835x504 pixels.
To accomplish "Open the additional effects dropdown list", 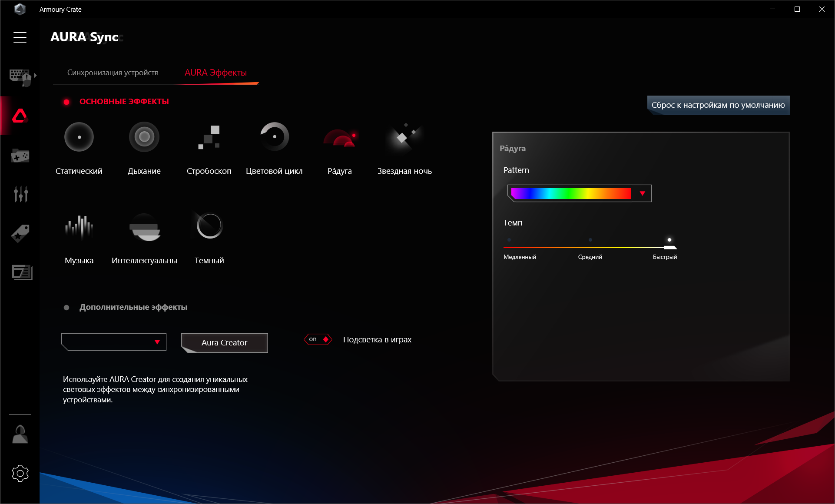I will tap(157, 342).
